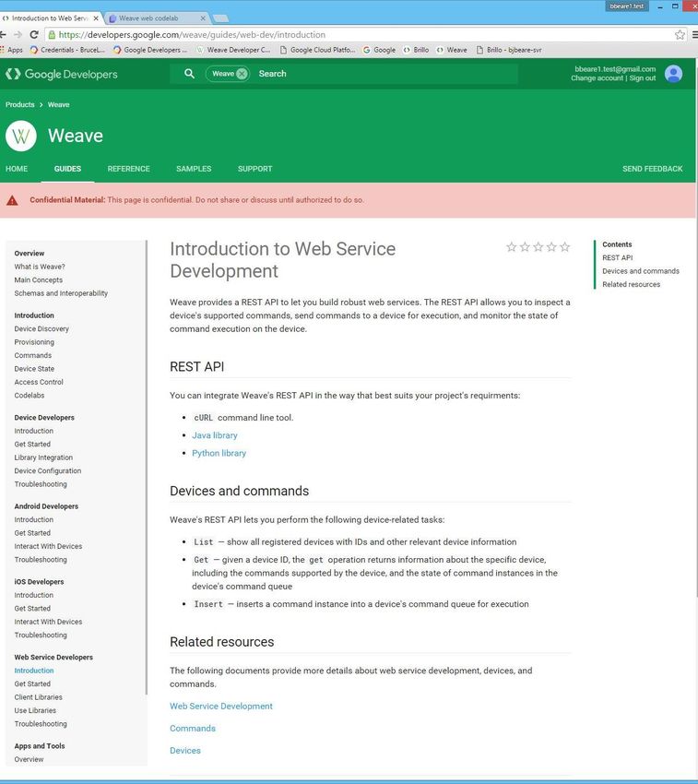698x784 pixels.
Task: Open the Java library link
Action: 215,435
